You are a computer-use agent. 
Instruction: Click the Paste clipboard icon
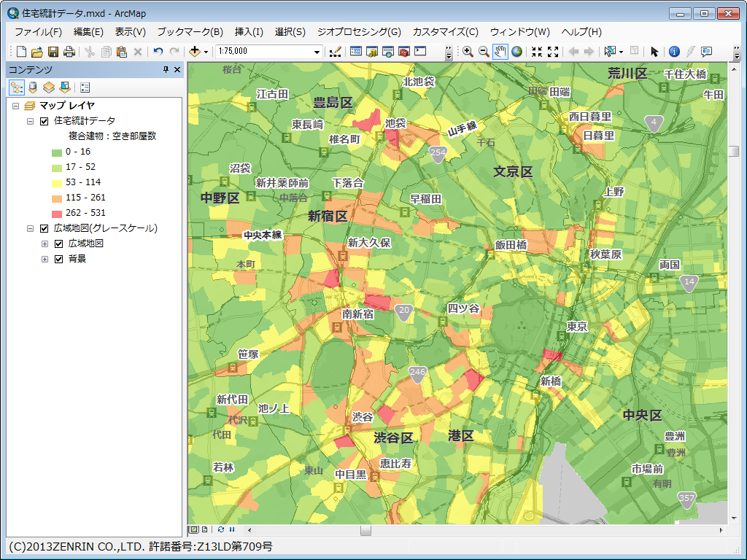coord(122,52)
